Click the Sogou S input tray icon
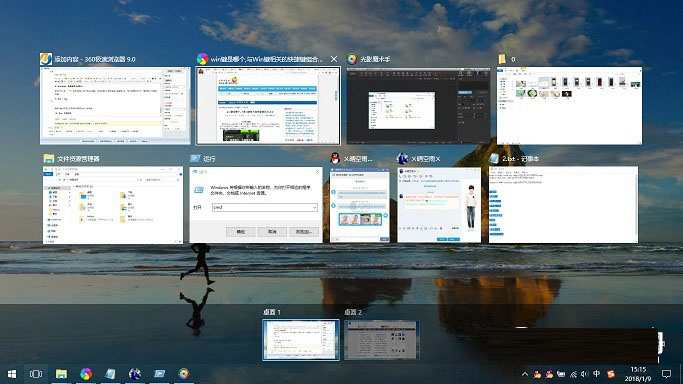683x384 pixels. tap(611, 374)
